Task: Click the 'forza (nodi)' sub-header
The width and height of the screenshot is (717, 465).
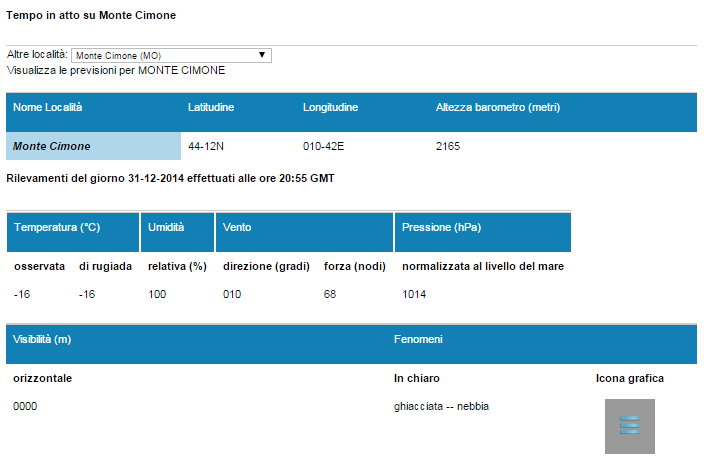Action: coord(355,267)
